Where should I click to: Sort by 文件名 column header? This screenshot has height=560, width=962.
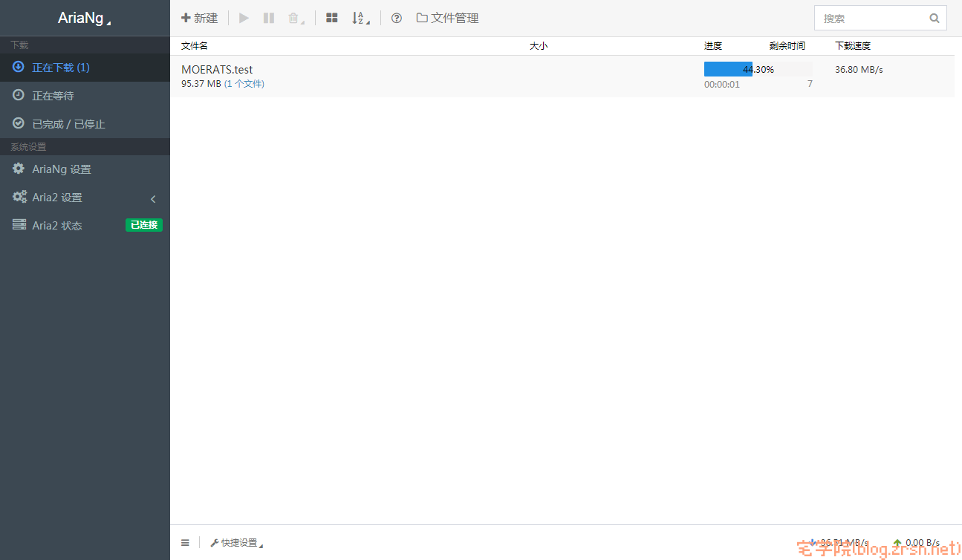pos(195,46)
